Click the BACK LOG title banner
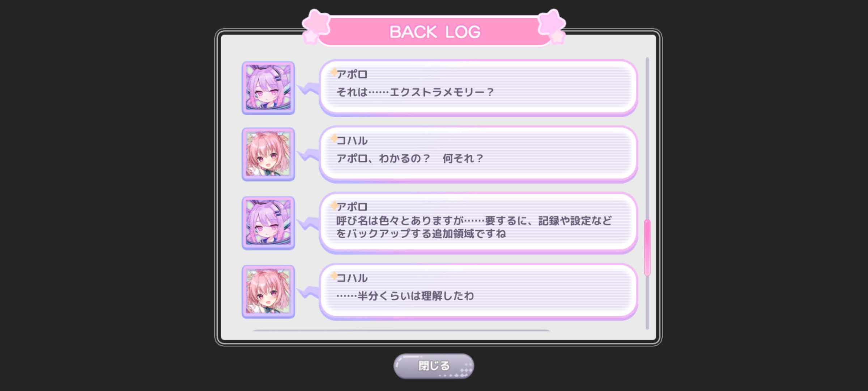The image size is (868, 391). [x=434, y=31]
